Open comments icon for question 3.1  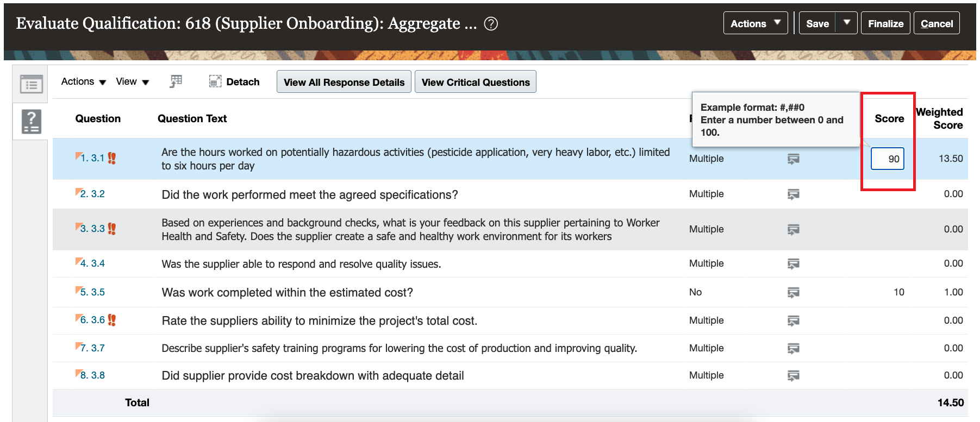[x=794, y=159]
